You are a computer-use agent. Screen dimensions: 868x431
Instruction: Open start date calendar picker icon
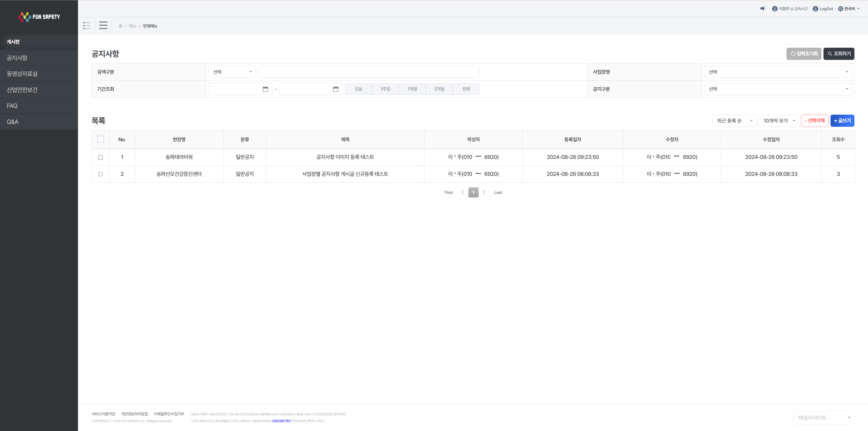pos(265,89)
